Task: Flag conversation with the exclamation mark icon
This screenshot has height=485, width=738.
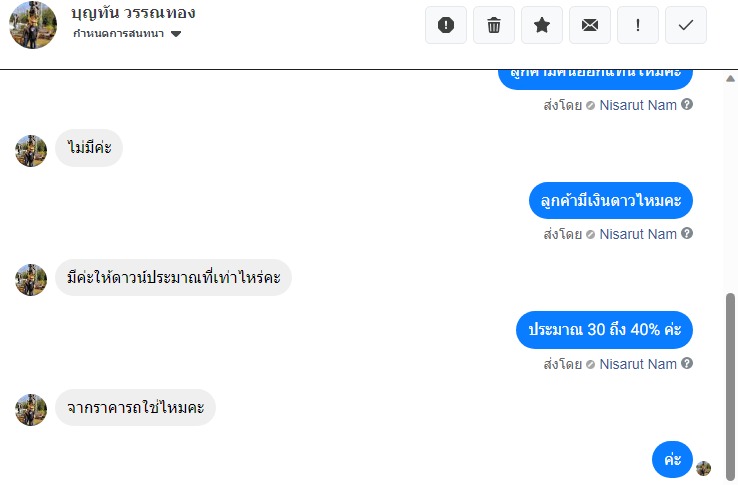Action: 638,26
